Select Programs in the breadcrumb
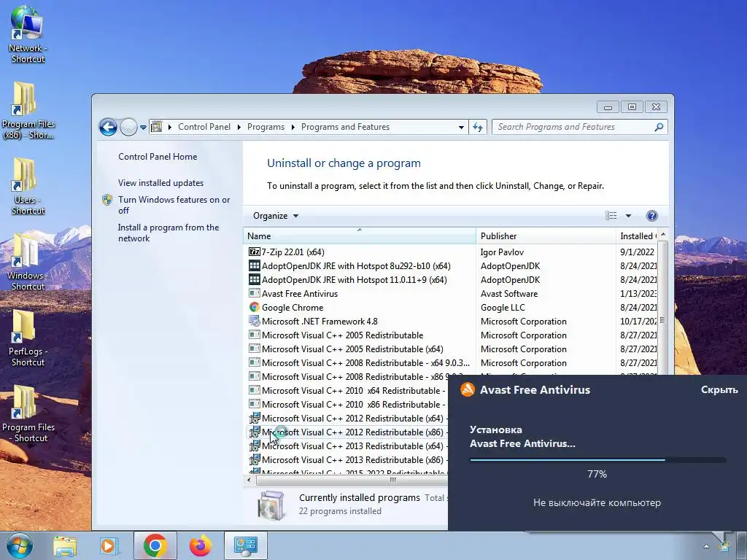 point(266,127)
